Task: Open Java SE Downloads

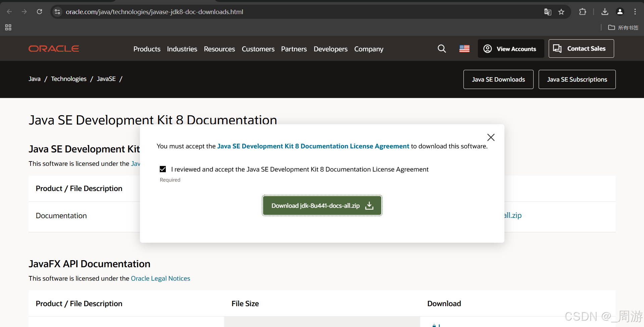Action: 498,80
